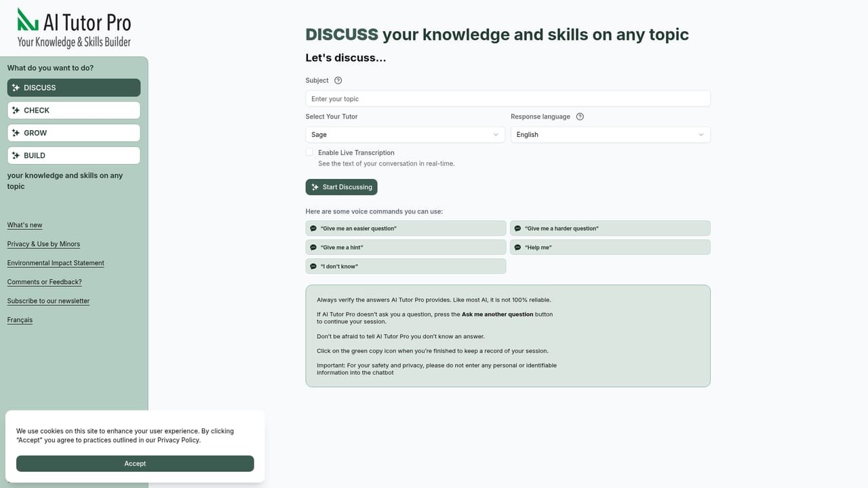This screenshot has width=868, height=488.
Task: Click the "Select Your Tutor" label
Action: [x=332, y=117]
